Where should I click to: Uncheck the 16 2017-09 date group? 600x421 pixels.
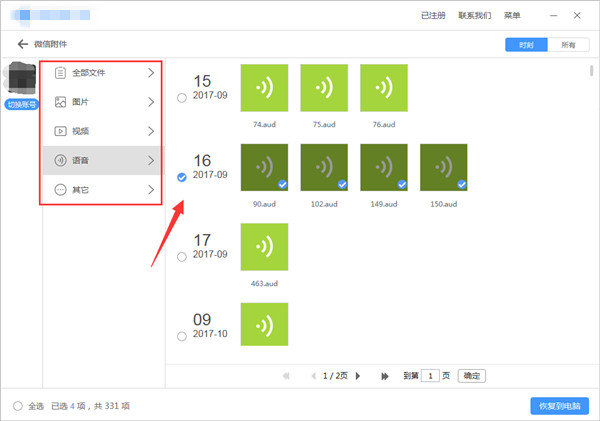tap(182, 177)
